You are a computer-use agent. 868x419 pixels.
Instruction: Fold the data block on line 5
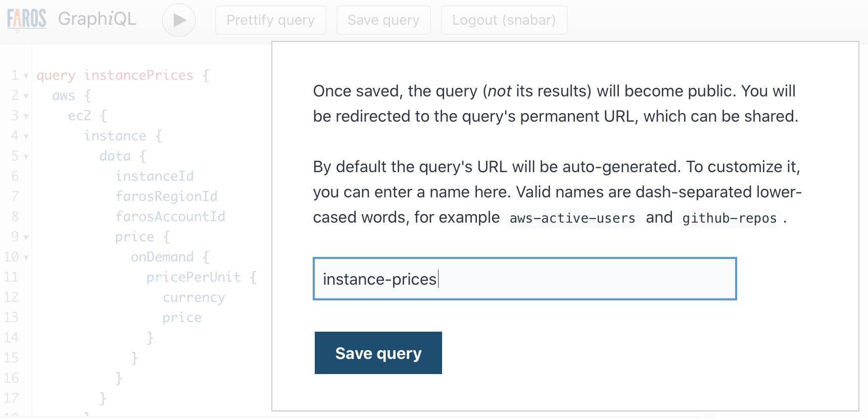(26, 157)
